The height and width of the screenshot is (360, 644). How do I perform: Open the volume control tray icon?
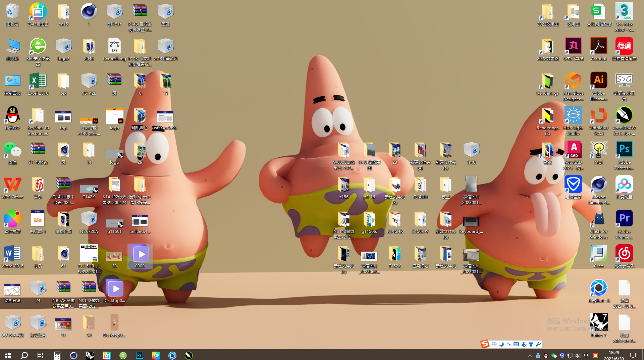pyautogui.click(x=578, y=356)
